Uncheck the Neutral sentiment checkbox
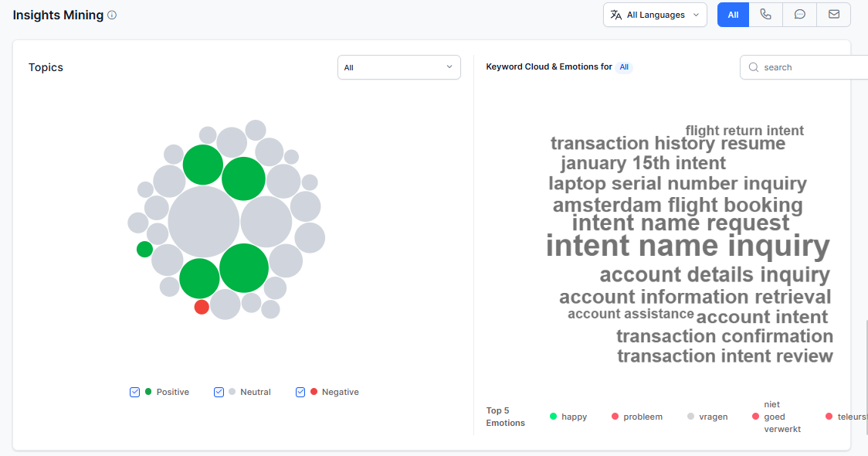868x456 pixels. [219, 392]
